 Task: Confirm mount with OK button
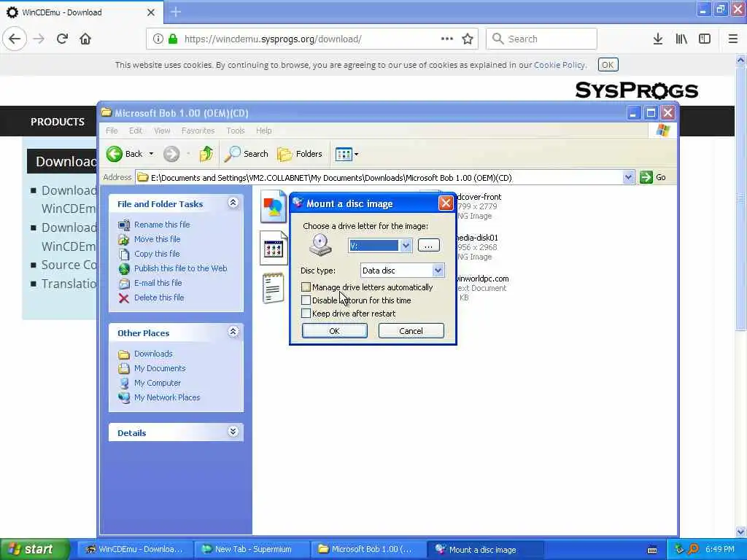point(334,331)
